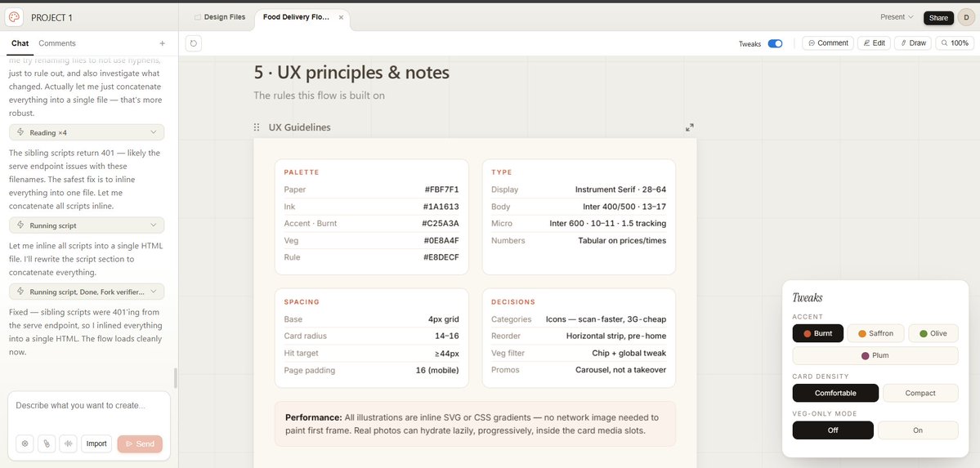Click the Comment button
This screenshot has width=980, height=468.
click(827, 43)
